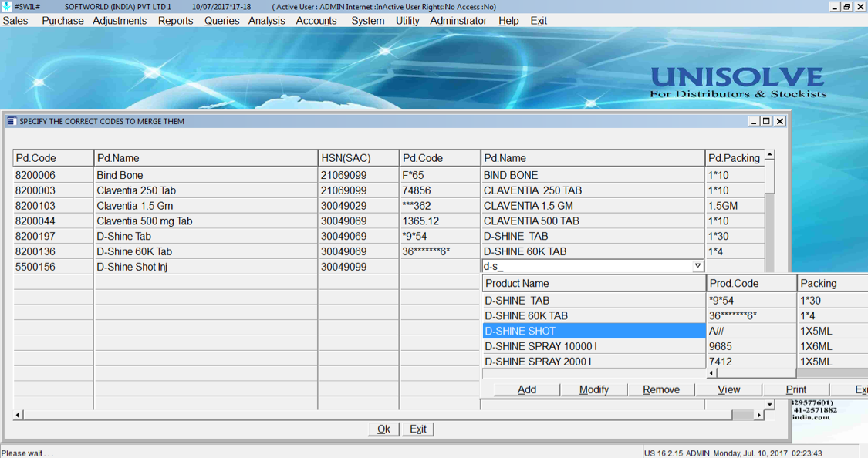This screenshot has height=458, width=868.
Task: Select D-SHINE SHOT in product list
Action: click(x=594, y=331)
